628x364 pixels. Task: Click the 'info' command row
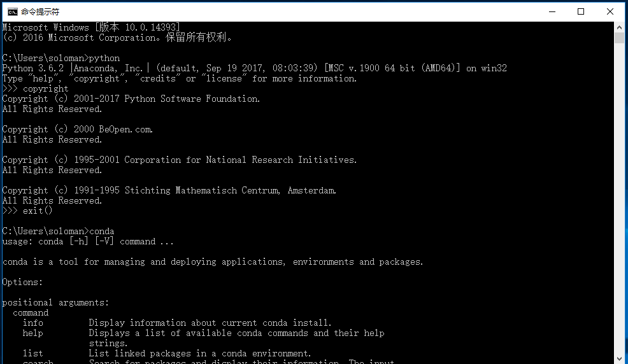(x=177, y=323)
